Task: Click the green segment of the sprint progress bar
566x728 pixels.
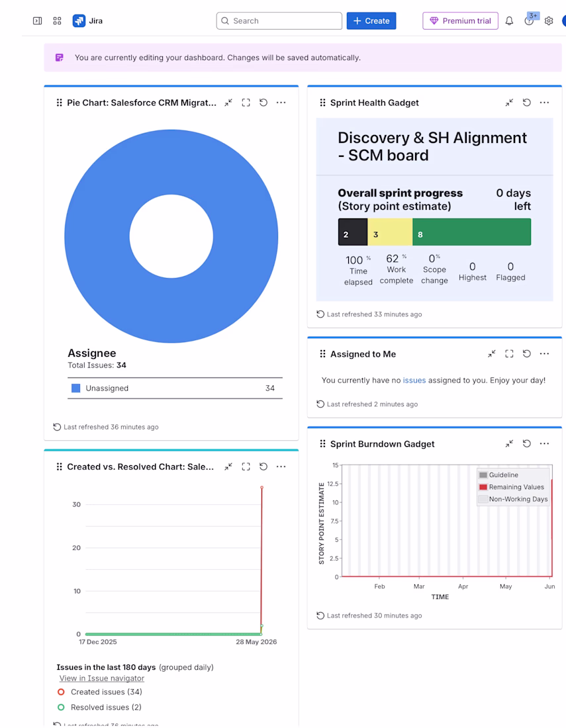Action: click(472, 232)
